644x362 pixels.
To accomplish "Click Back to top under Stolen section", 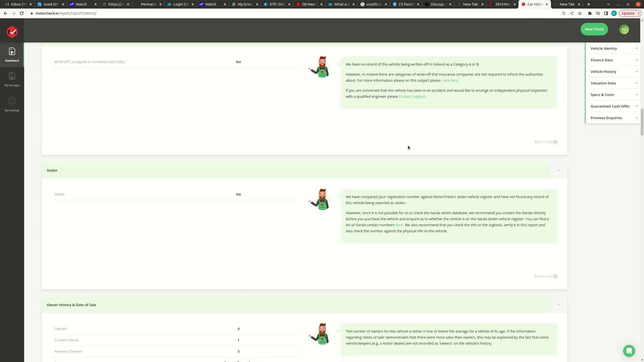I will pos(545,276).
